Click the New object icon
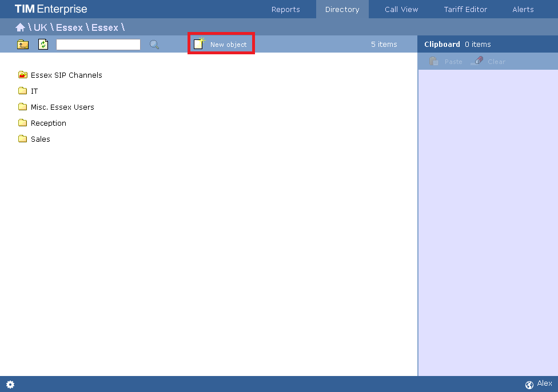 pos(198,43)
